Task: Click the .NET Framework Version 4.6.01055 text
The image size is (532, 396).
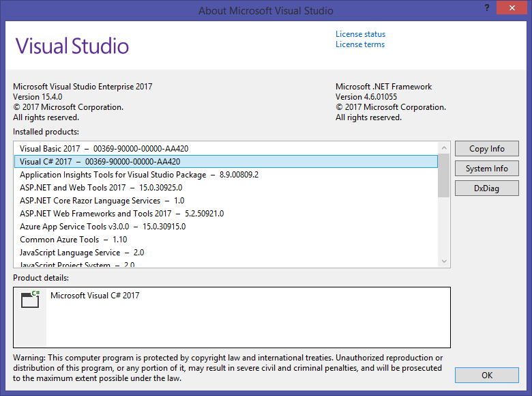Action: coord(366,97)
